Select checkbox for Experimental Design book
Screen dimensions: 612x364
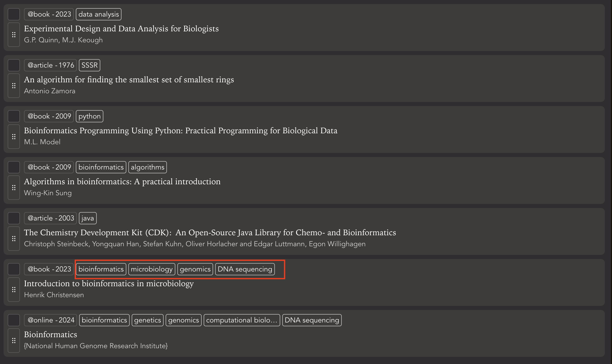point(14,14)
